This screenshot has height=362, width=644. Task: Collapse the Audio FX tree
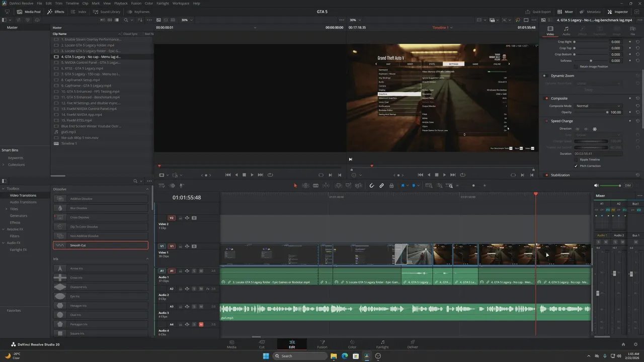click(4, 243)
